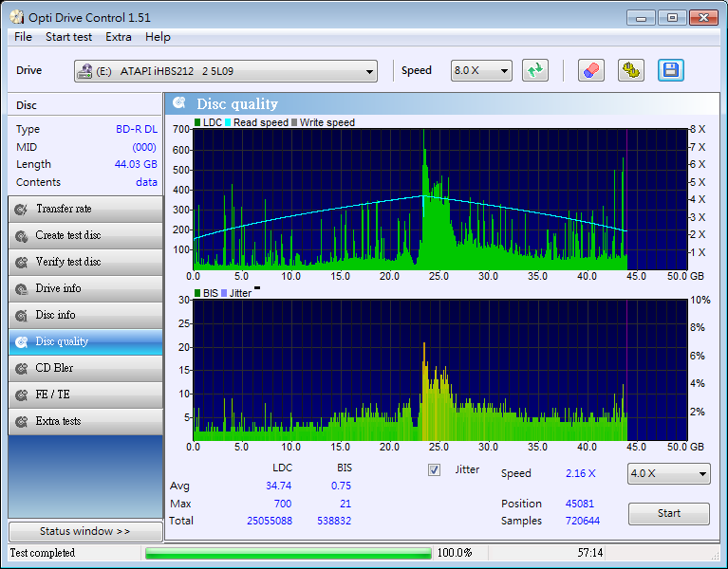Screen dimensions: 728x569
Task: Go to Verify test disc panel
Action: coord(84,262)
